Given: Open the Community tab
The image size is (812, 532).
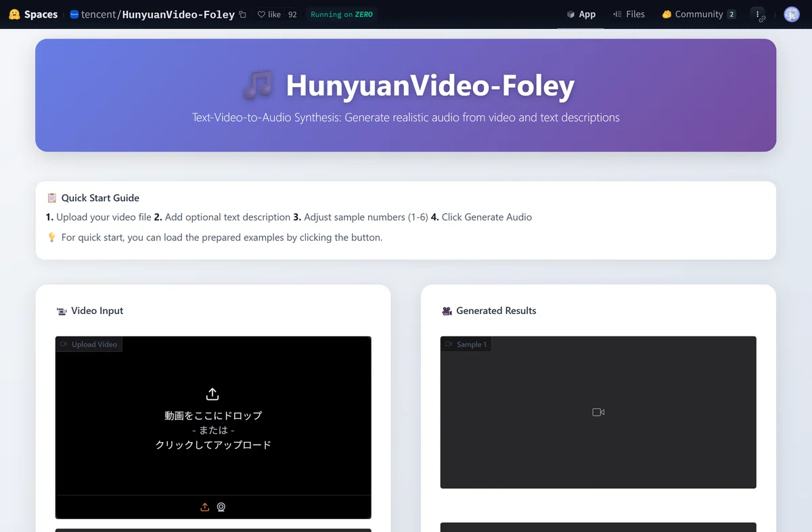Looking at the screenshot, I should [x=698, y=14].
